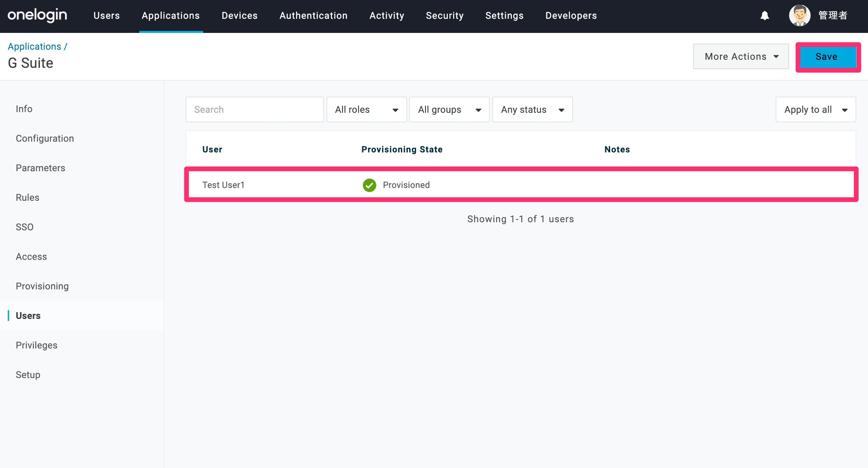Click into the Search field
868x468 pixels.
pyautogui.click(x=254, y=109)
